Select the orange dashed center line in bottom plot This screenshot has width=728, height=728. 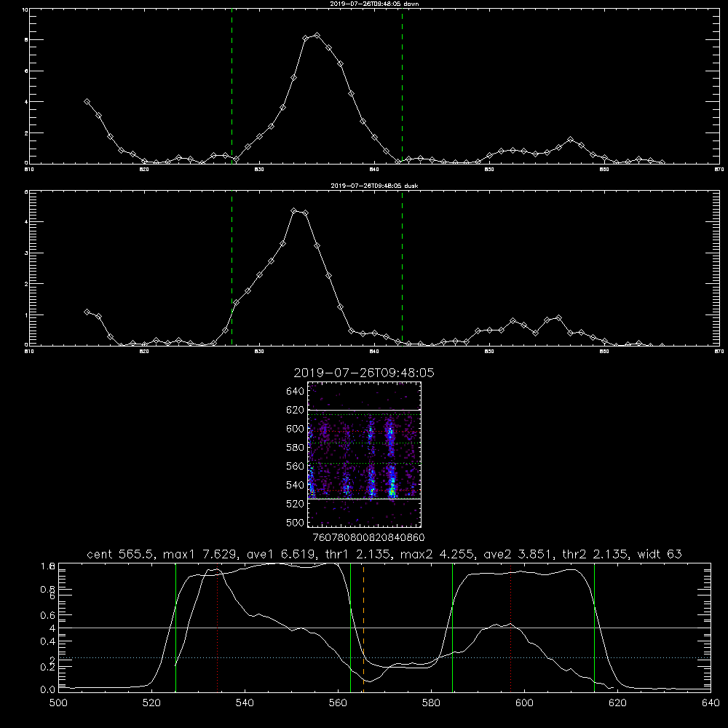(363, 627)
